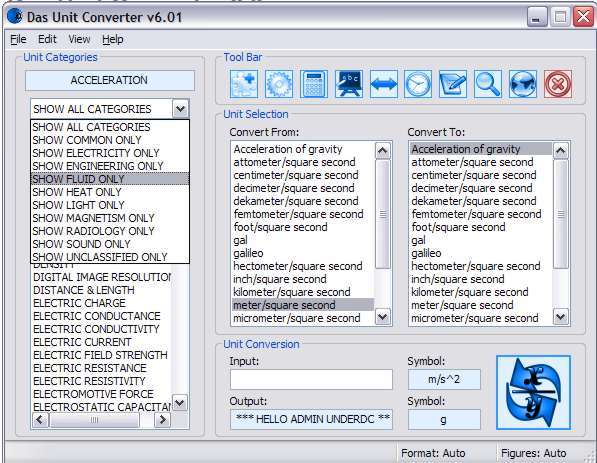Click the double-arrow swap units icon
This screenshot has width=597, height=463.
coord(383,84)
